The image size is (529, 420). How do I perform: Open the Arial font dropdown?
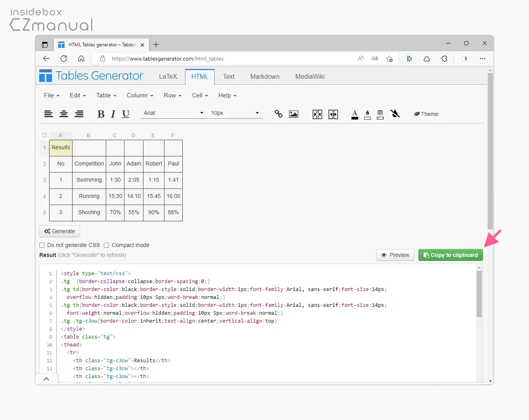[x=174, y=113]
